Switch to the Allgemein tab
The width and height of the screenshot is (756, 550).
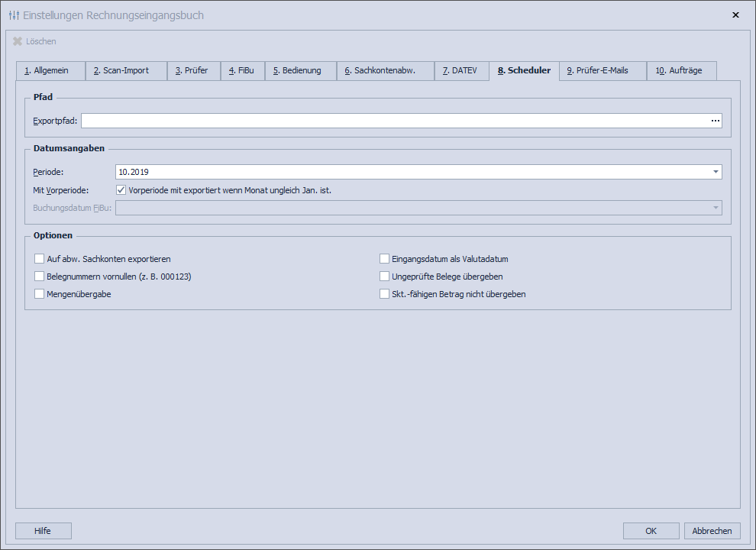[x=50, y=71]
